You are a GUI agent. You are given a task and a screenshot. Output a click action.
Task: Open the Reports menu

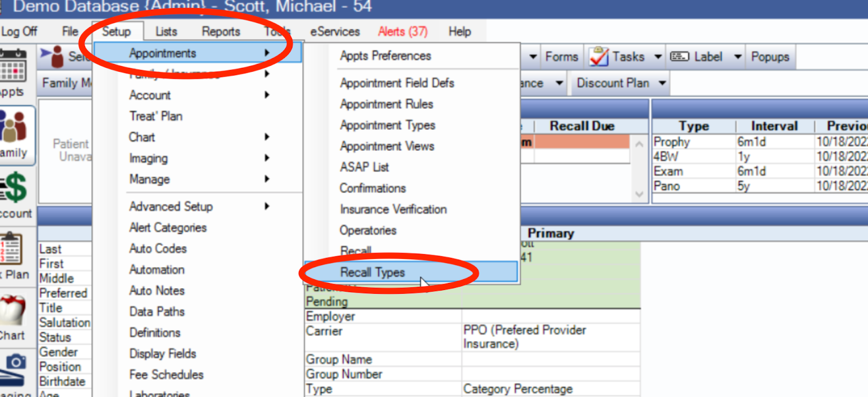(x=221, y=31)
